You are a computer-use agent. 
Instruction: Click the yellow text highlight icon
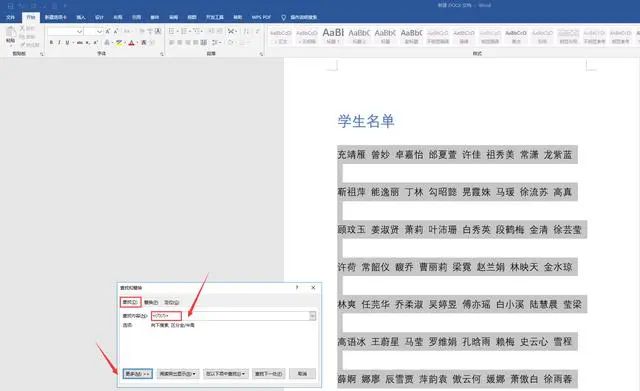[118, 42]
